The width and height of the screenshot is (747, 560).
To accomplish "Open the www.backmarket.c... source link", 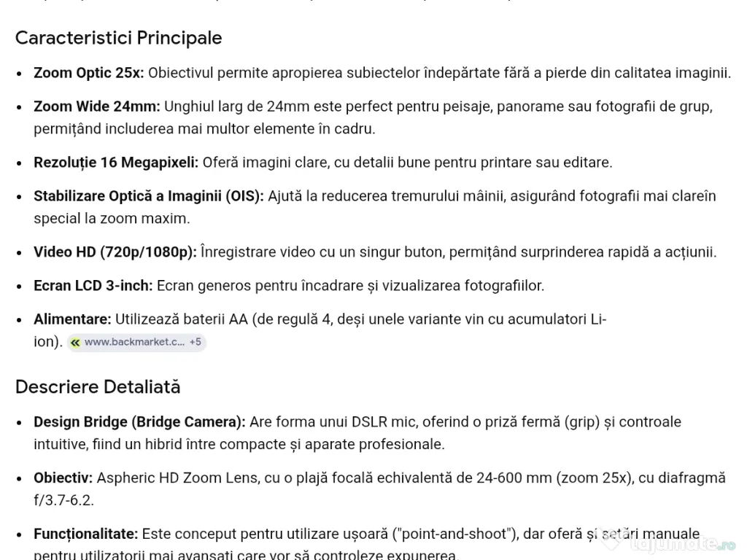I will 134,342.
